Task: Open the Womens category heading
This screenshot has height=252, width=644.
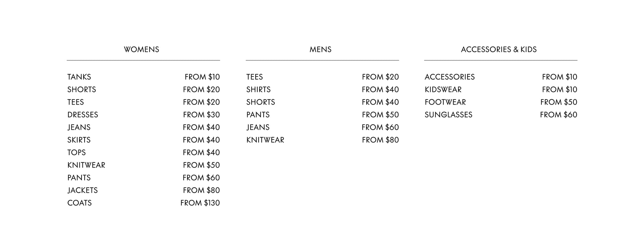Action: tap(141, 50)
